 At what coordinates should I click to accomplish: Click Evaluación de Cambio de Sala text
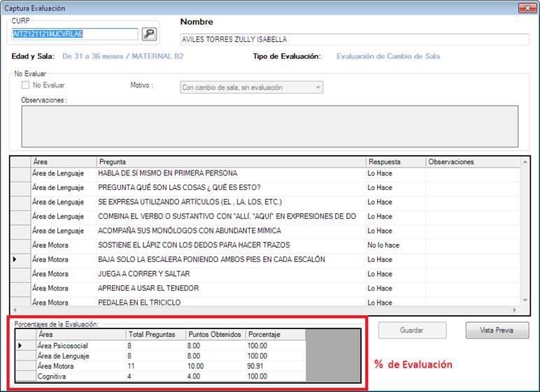[x=388, y=56]
